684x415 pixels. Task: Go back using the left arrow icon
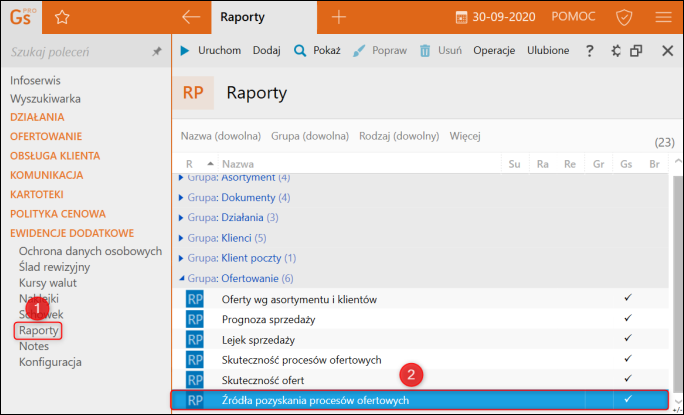coord(192,17)
